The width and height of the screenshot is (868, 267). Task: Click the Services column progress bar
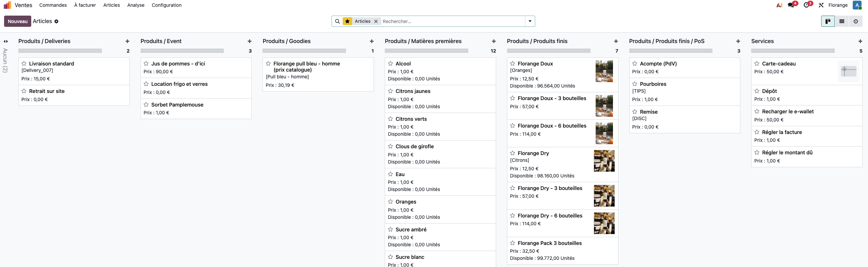pyautogui.click(x=793, y=51)
